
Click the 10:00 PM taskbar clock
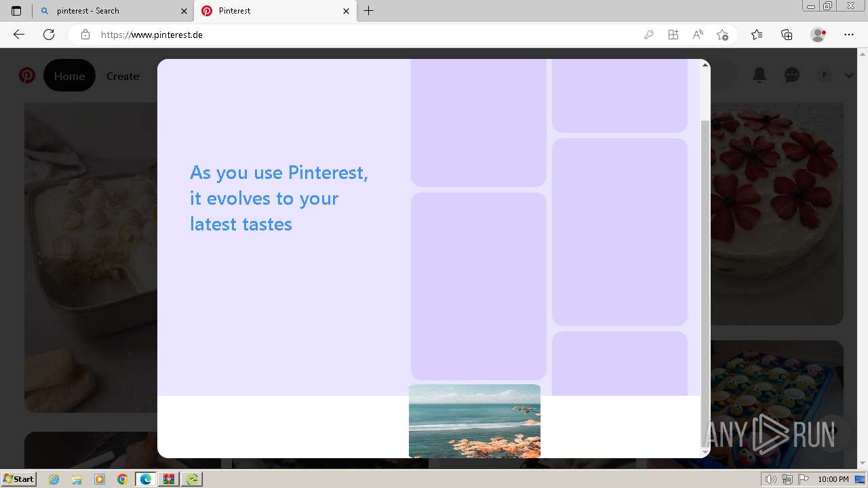[x=833, y=479]
